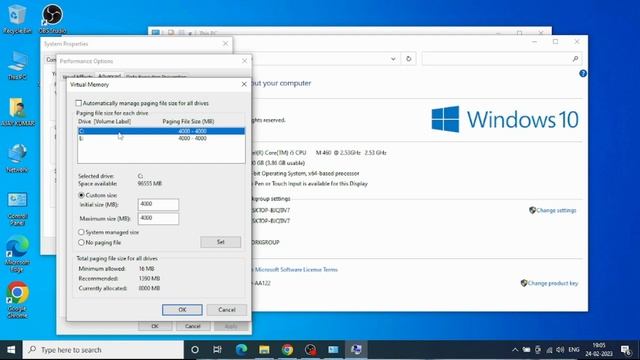This screenshot has height=360, width=640.
Task: Select the This PC desktop icon
Action: point(17,65)
